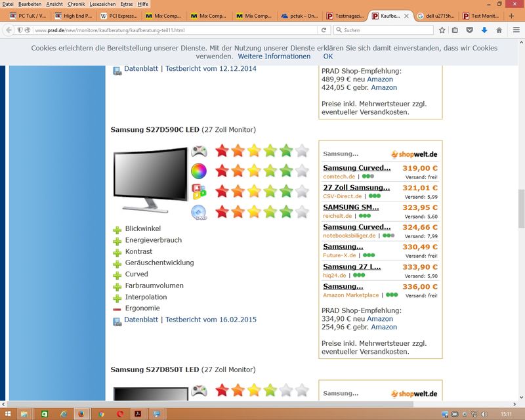The image size is (525, 420).
Task: Open the Lesezeichen menu
Action: point(102,4)
